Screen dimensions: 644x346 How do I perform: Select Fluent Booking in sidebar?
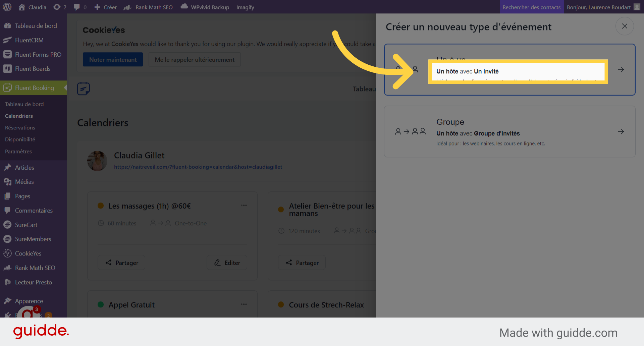point(34,88)
